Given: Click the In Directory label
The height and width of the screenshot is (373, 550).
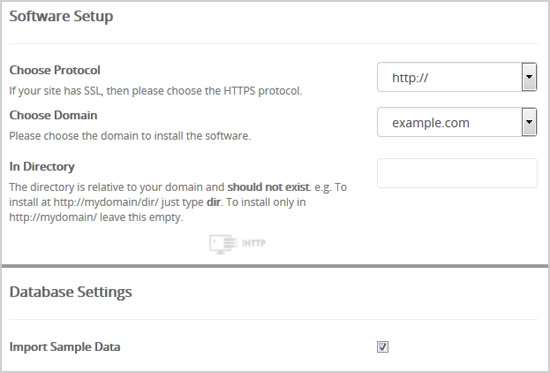Looking at the screenshot, I should coord(42,166).
